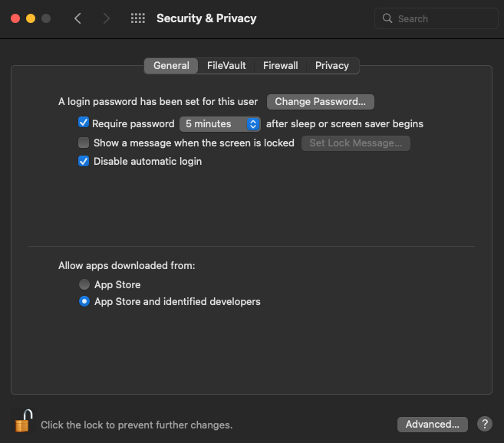Viewport: 504px width, 443px height.
Task: Click the padlock to prevent changes
Action: (x=24, y=421)
